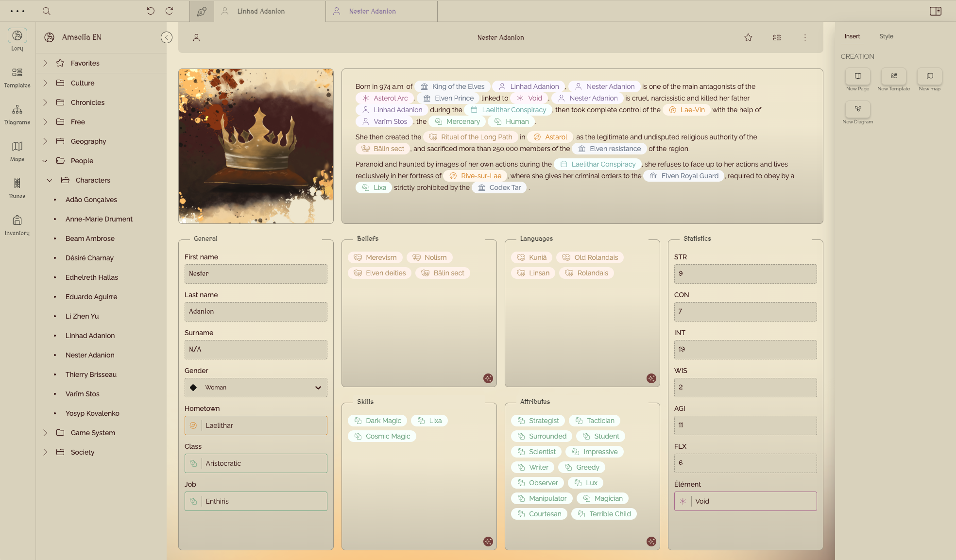Open the Gender dropdown showing Woman
Viewport: 956px width, 560px height.
[x=256, y=388]
